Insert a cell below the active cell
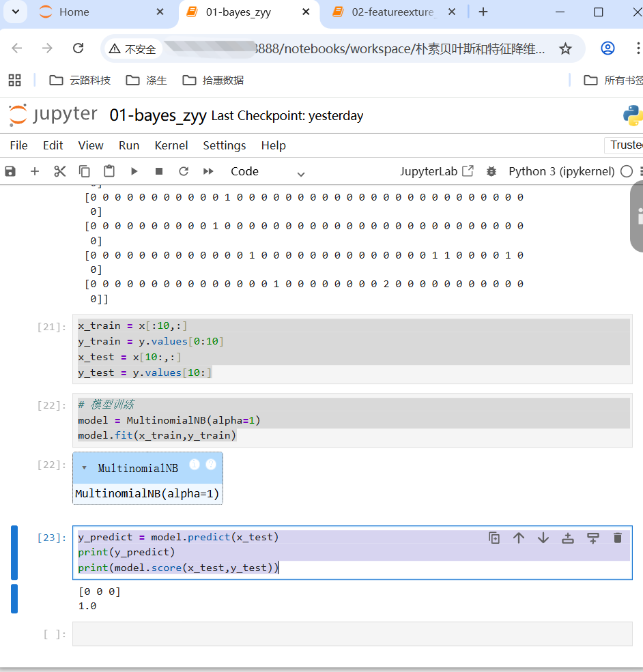643x672 pixels. coord(592,538)
